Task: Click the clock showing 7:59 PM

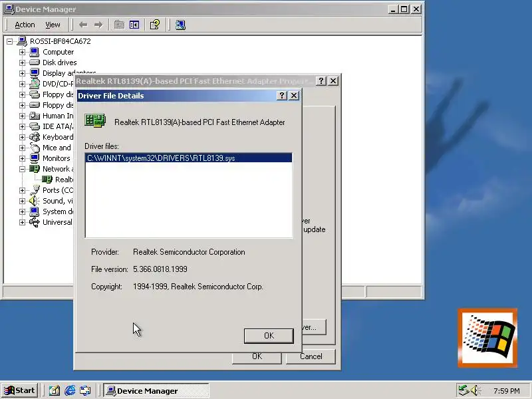Action: click(x=506, y=391)
